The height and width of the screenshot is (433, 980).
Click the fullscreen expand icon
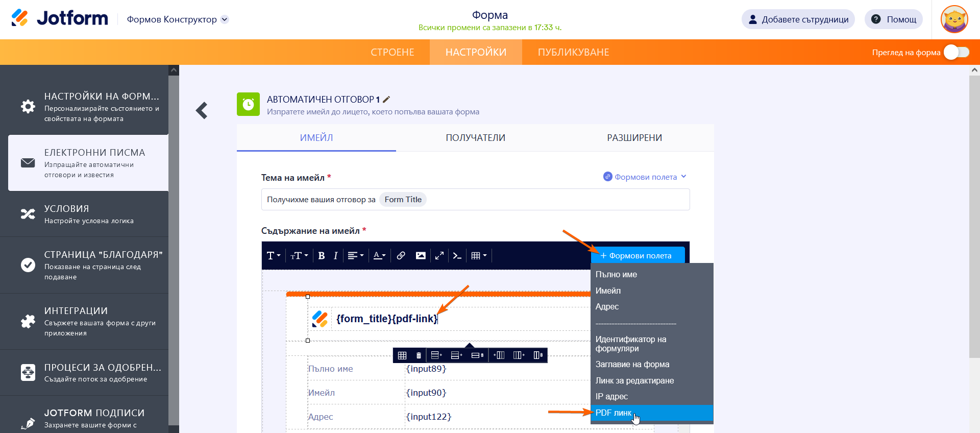439,255
